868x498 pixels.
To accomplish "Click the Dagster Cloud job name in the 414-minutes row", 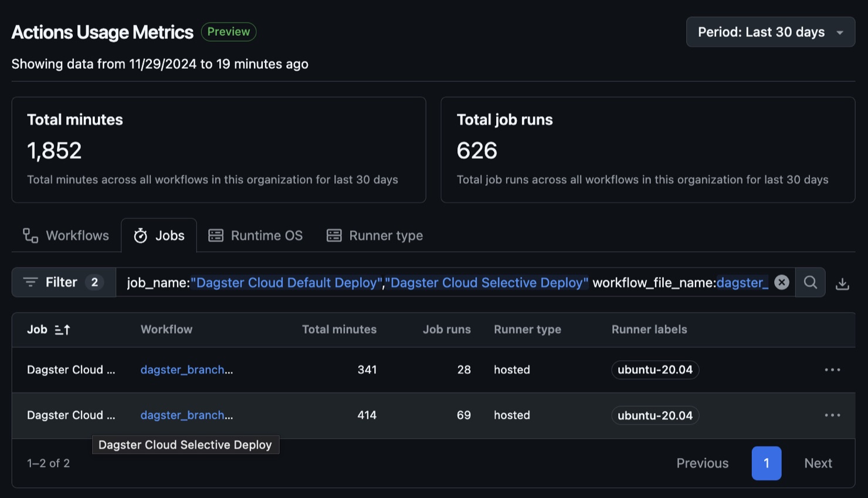I will [71, 415].
